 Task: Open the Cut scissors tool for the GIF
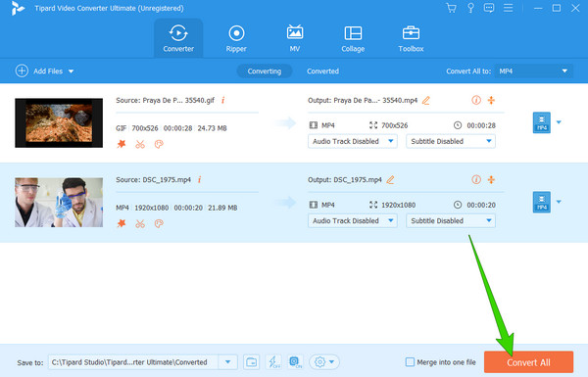(x=140, y=144)
